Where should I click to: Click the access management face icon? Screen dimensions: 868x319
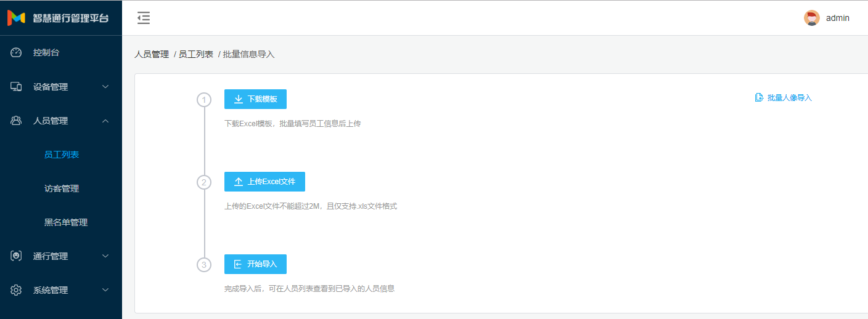pyautogui.click(x=16, y=256)
